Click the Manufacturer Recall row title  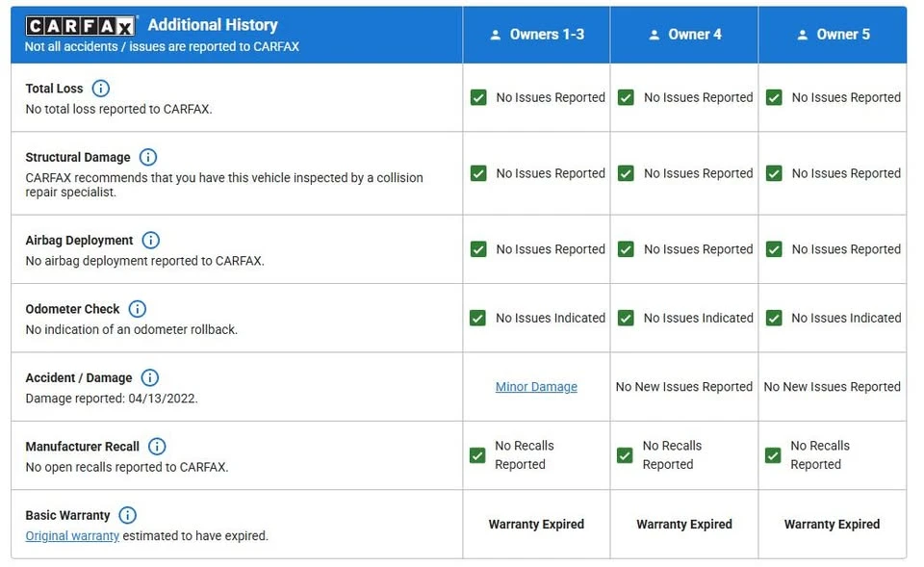(83, 447)
